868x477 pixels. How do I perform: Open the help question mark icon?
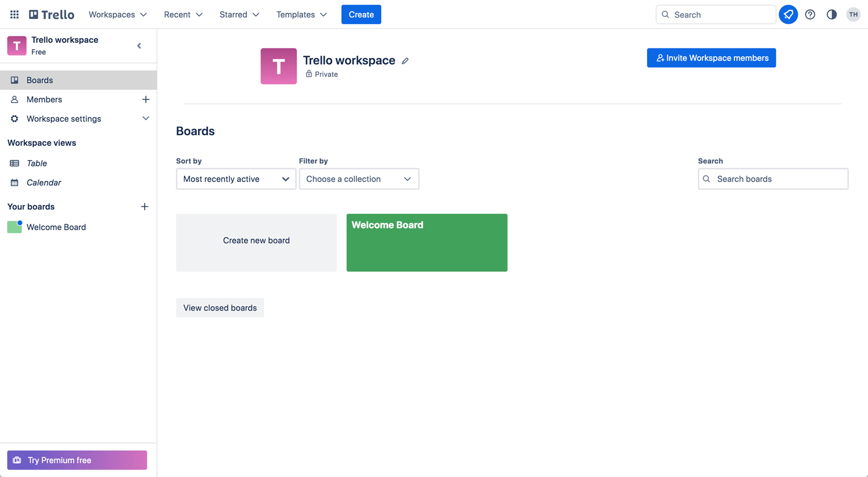pyautogui.click(x=810, y=14)
